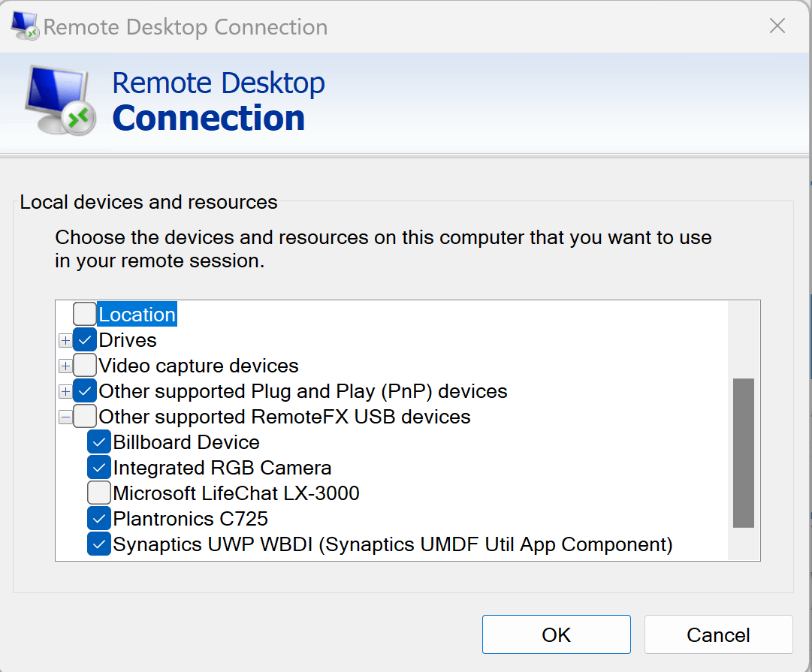This screenshot has height=672, width=812.
Task: Click OK to confirm device selection
Action: click(556, 635)
